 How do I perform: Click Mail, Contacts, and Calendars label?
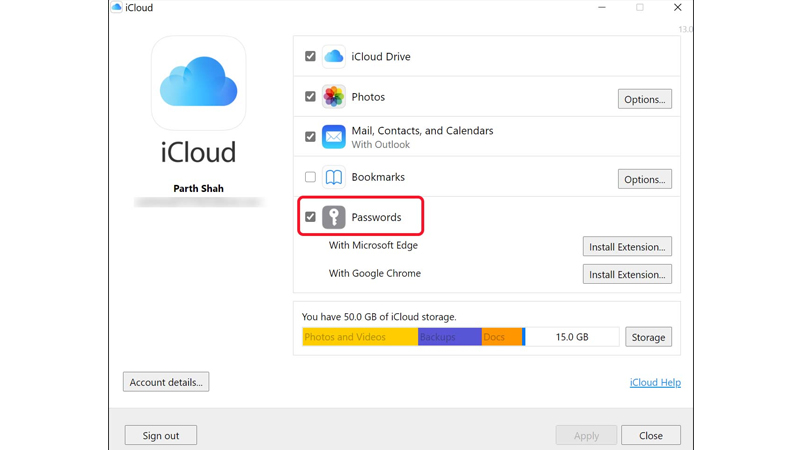(422, 131)
